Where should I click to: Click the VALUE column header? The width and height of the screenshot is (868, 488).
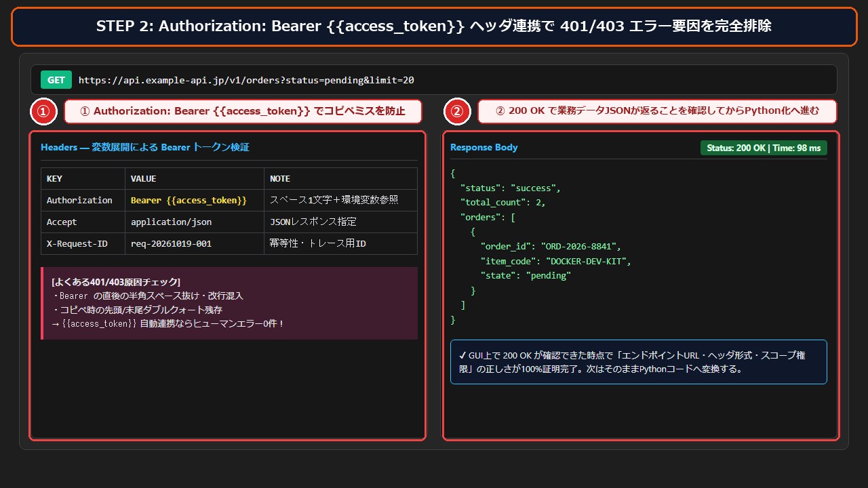(195, 179)
